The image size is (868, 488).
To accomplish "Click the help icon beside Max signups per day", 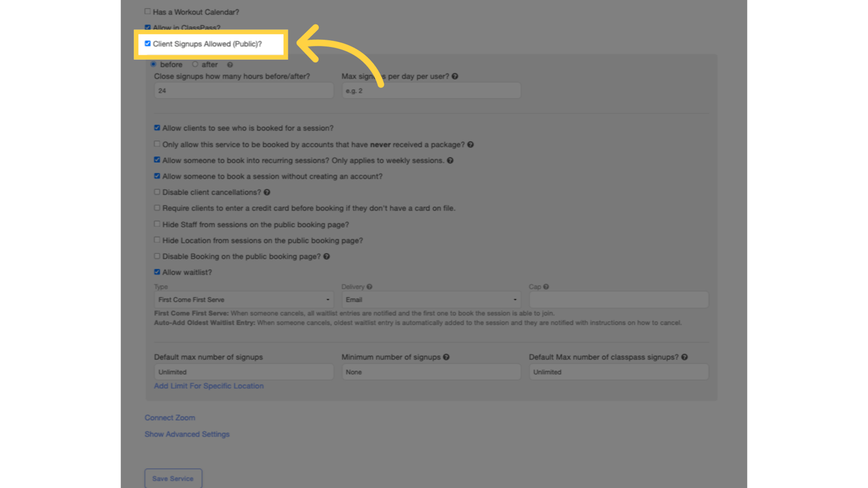I will click(454, 76).
